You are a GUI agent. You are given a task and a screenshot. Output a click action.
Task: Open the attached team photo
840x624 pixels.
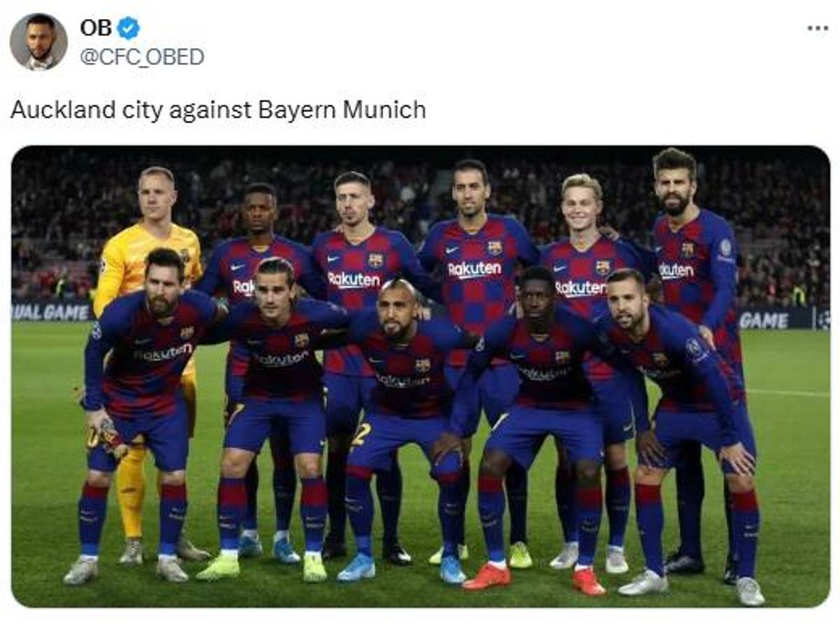[x=420, y=377]
